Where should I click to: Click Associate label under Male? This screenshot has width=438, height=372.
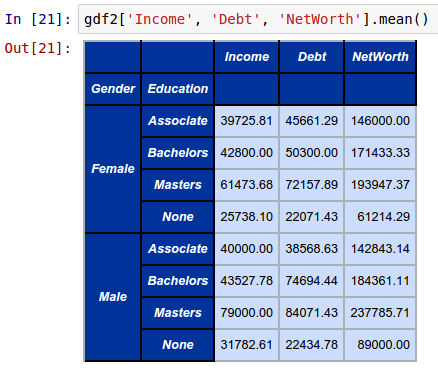click(178, 249)
